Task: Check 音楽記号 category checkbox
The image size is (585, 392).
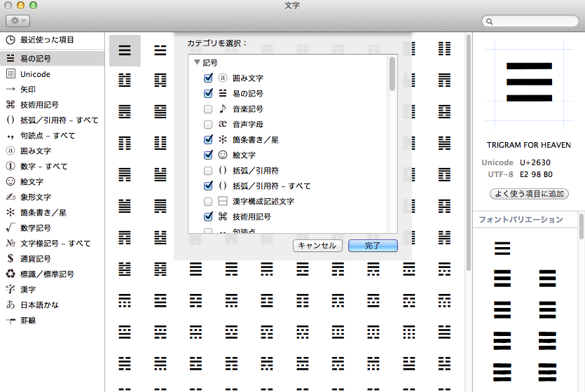Action: (208, 109)
